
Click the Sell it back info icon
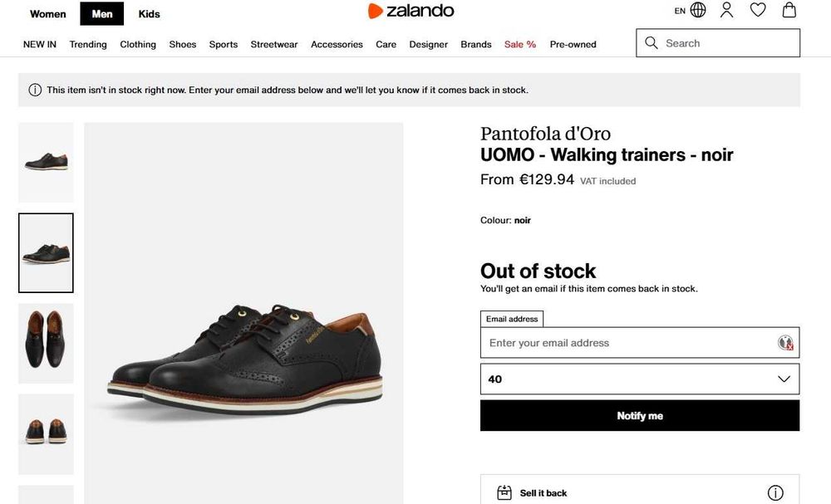[774, 493]
